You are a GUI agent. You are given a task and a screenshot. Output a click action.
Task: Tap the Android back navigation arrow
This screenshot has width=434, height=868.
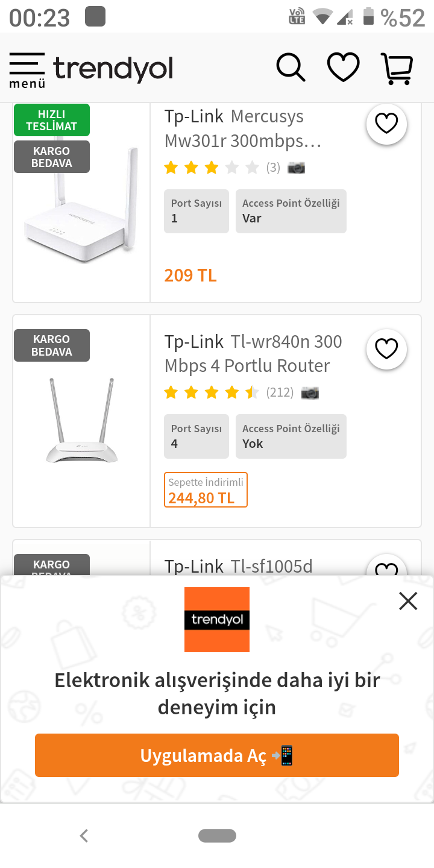coord(84,836)
